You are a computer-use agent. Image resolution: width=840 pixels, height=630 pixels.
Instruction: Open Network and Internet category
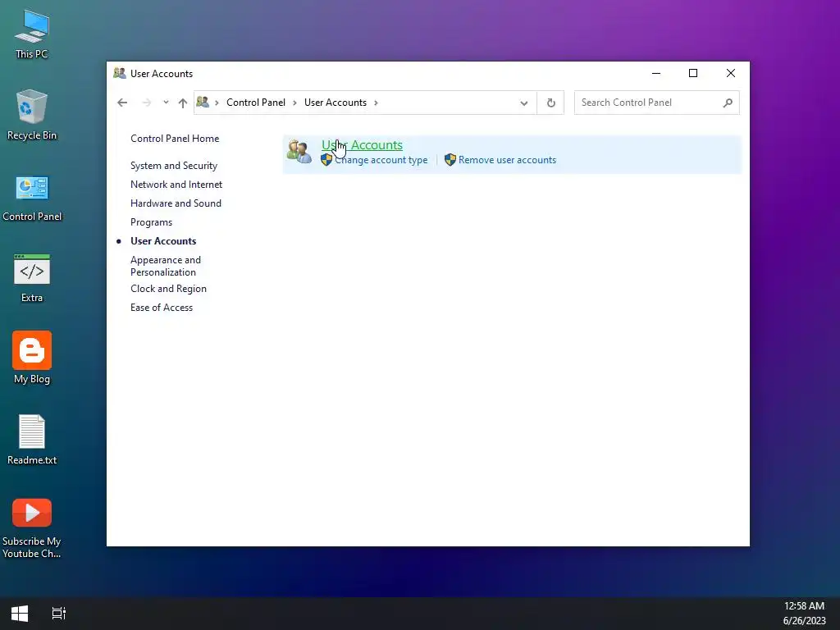coord(176,185)
